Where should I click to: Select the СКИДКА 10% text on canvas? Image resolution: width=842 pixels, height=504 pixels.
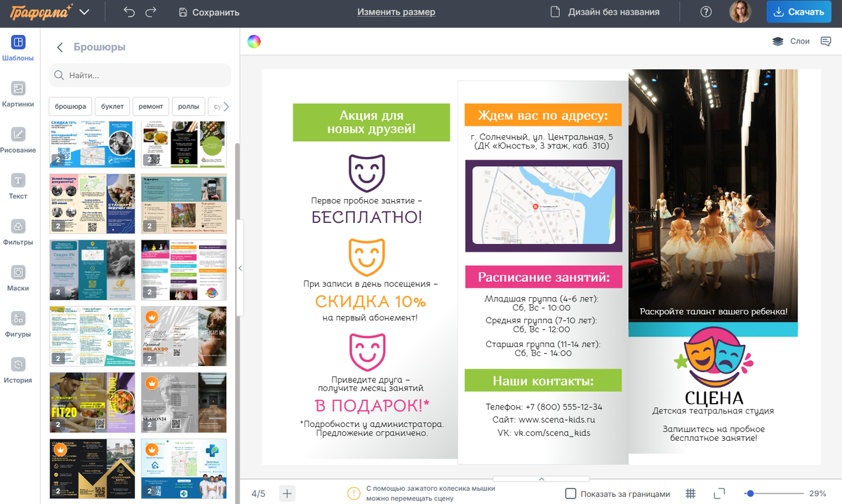tap(370, 302)
